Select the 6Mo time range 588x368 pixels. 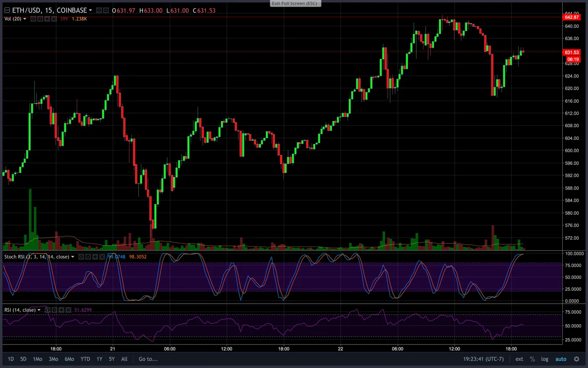click(69, 359)
